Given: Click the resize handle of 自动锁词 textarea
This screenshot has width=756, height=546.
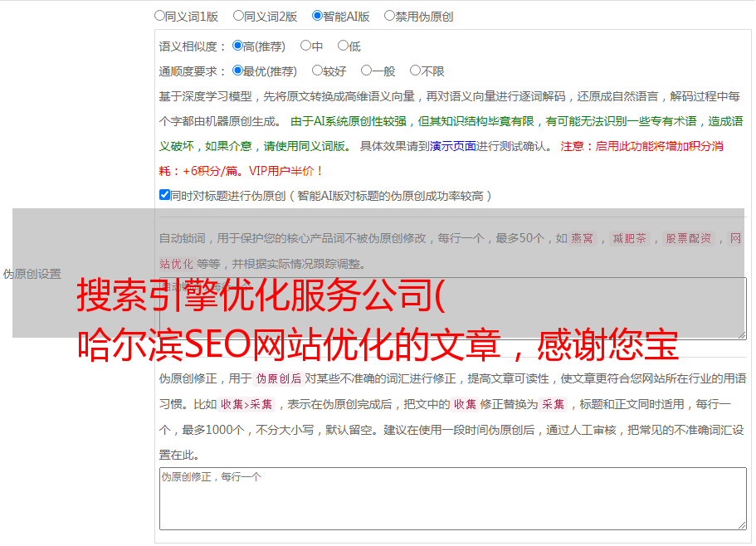Looking at the screenshot, I should [x=741, y=334].
